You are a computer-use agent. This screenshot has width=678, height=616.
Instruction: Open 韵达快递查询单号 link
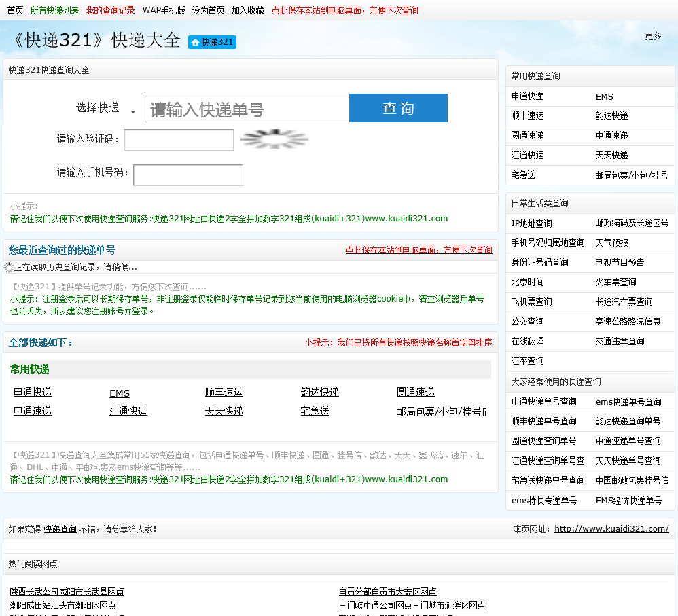[x=628, y=421]
